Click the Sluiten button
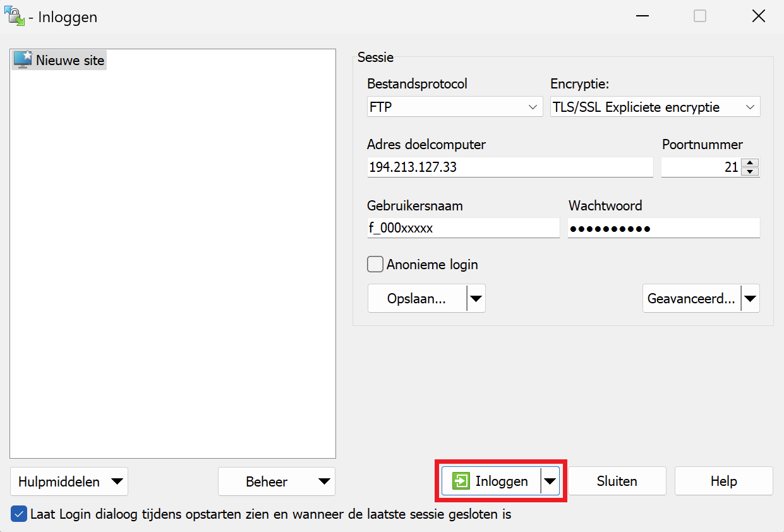 617,481
